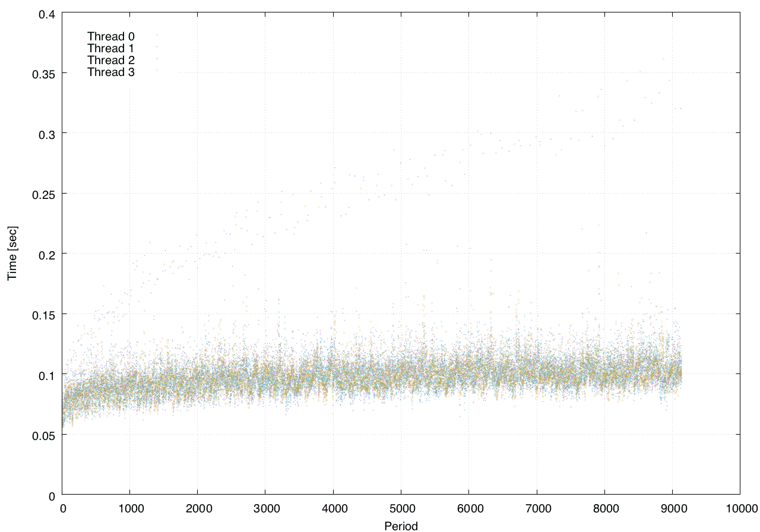
Task: Click x-axis tick label 1000
Action: point(130,508)
